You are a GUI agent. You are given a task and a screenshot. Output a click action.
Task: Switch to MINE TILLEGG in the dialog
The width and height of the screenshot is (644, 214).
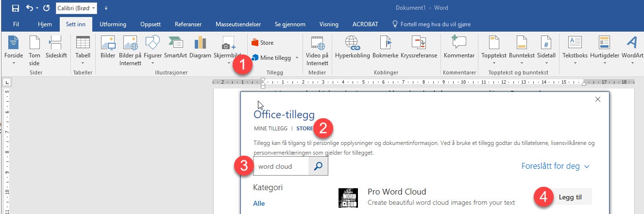270,129
